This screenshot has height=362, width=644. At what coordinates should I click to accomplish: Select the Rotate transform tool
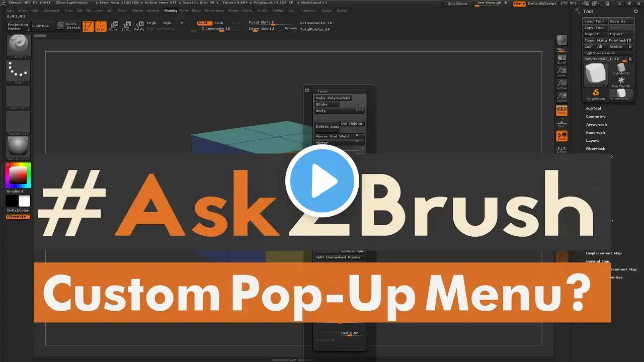(x=139, y=26)
